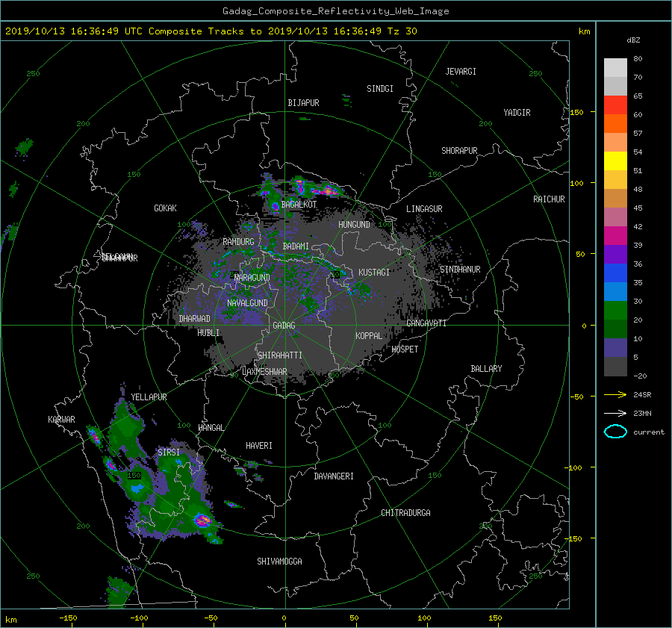Click the NAVALGUND label
This screenshot has width=672, height=628.
247,303
